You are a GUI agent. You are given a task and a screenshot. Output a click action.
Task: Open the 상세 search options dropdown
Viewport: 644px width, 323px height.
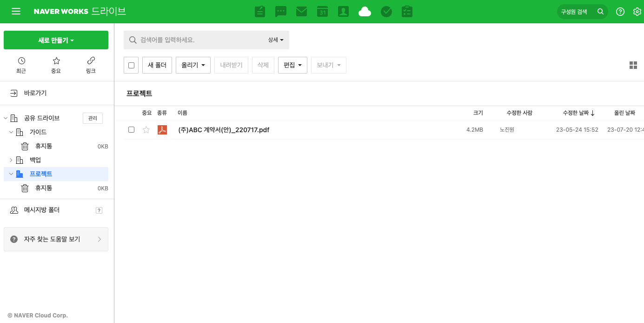pos(276,40)
